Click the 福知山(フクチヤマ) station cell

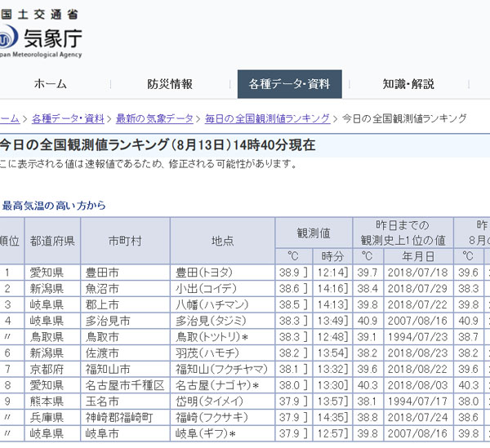click(x=222, y=370)
